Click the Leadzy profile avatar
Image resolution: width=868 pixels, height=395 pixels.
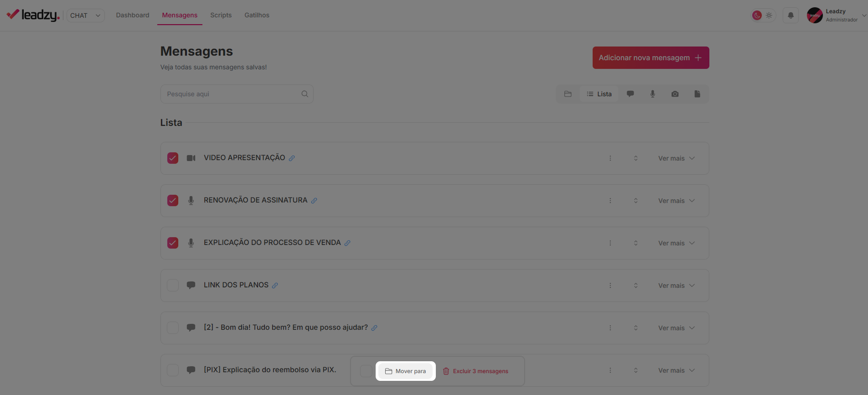pyautogui.click(x=815, y=16)
